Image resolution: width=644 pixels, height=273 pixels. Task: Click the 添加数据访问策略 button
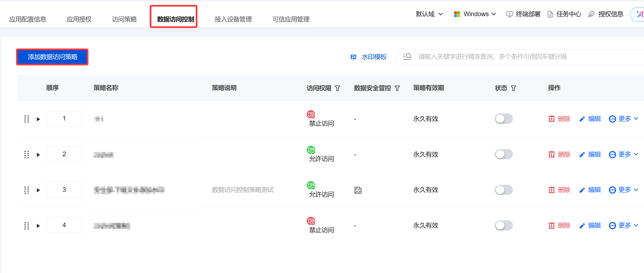[x=52, y=57]
